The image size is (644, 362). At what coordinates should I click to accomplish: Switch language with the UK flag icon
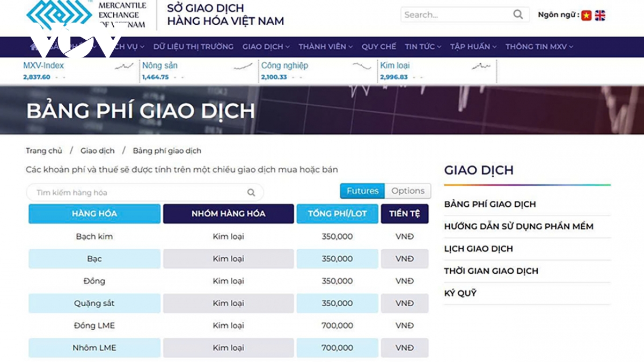point(600,16)
